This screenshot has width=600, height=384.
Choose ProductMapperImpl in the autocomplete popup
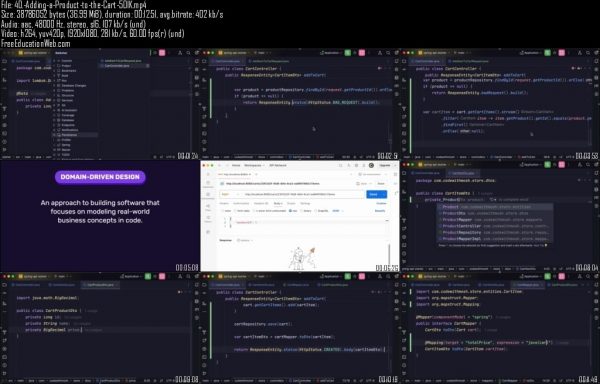(495, 239)
